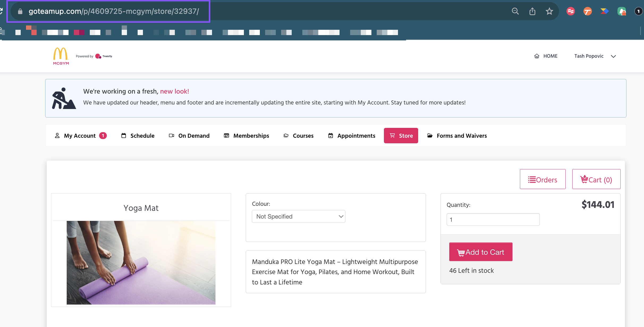Click the red striped extension icon
This screenshot has height=327, width=644.
click(570, 11)
